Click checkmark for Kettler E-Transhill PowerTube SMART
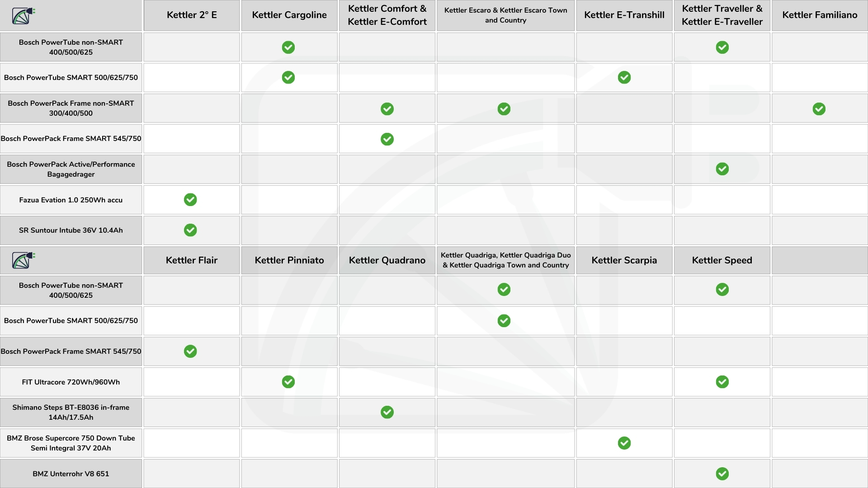This screenshot has height=488, width=868. pyautogui.click(x=624, y=78)
